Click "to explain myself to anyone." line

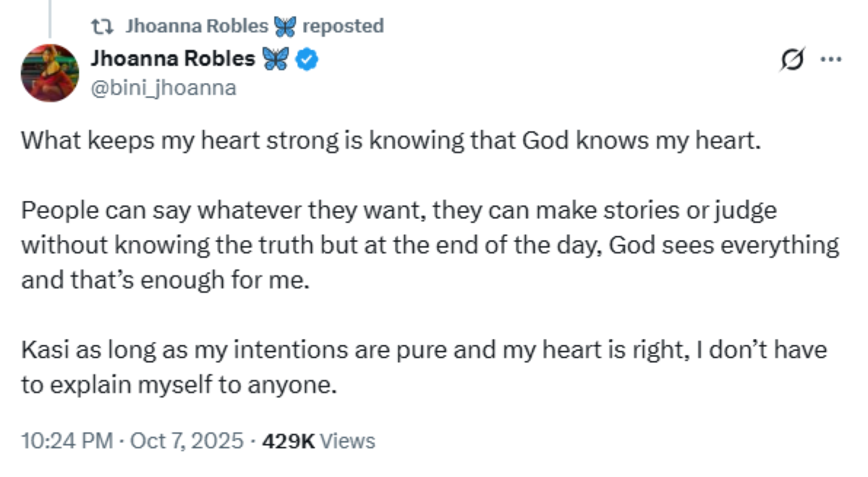pyautogui.click(x=179, y=385)
